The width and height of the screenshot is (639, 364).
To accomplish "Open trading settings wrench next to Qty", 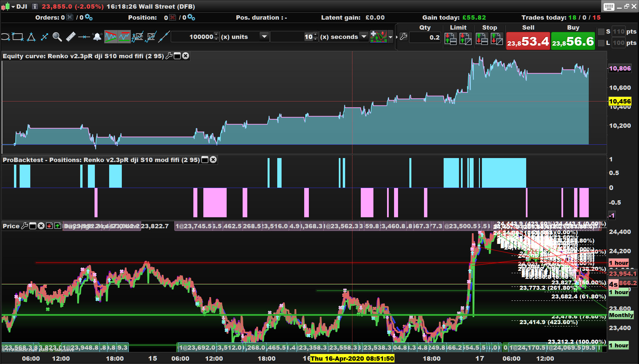I will pyautogui.click(x=403, y=37).
